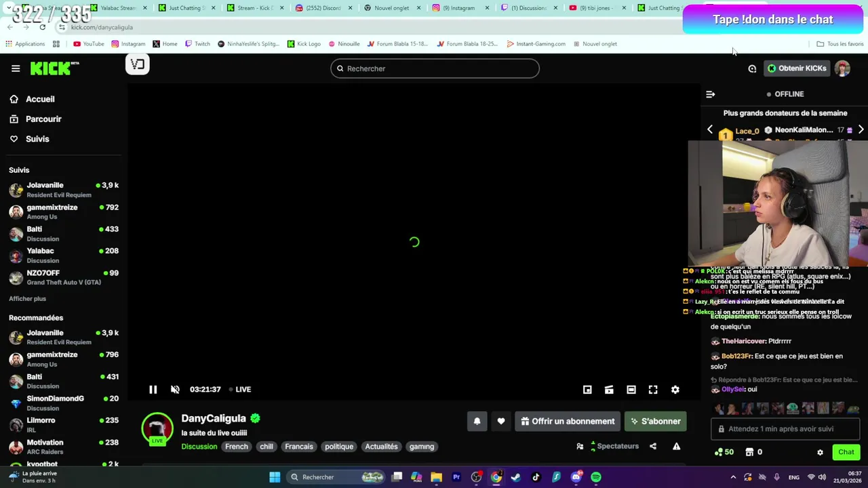The width and height of the screenshot is (868, 488).
Task: Enable the mini player mode
Action: [587, 390]
